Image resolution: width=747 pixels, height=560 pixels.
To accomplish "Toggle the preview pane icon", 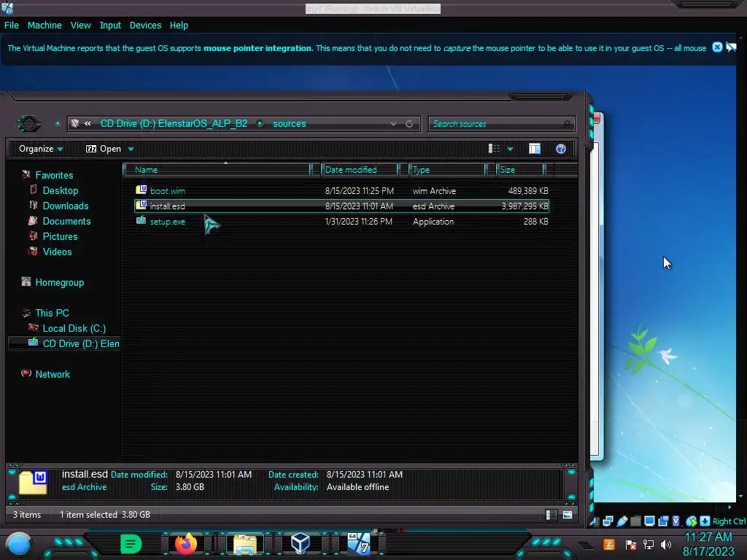I will (535, 149).
